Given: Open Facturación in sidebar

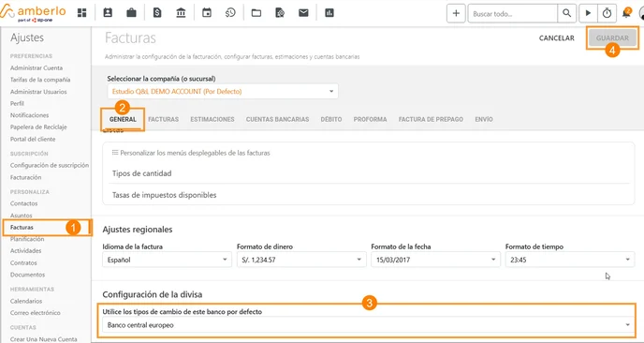Looking at the screenshot, I should (x=26, y=177).
